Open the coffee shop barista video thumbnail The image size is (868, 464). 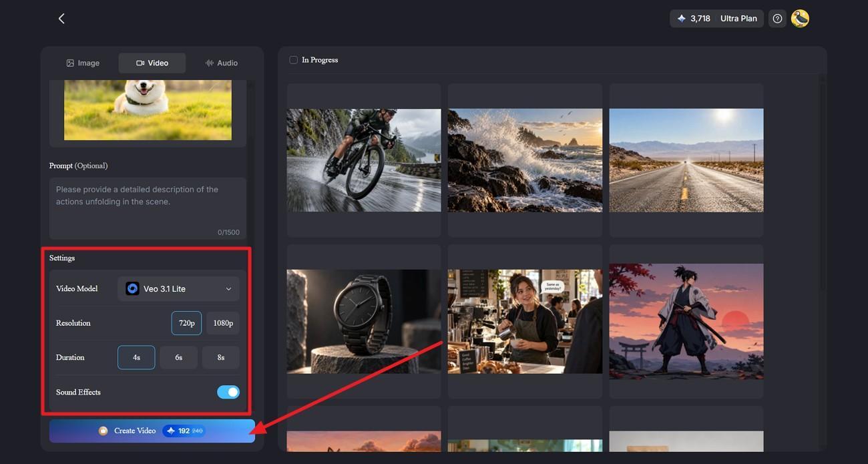(525, 321)
